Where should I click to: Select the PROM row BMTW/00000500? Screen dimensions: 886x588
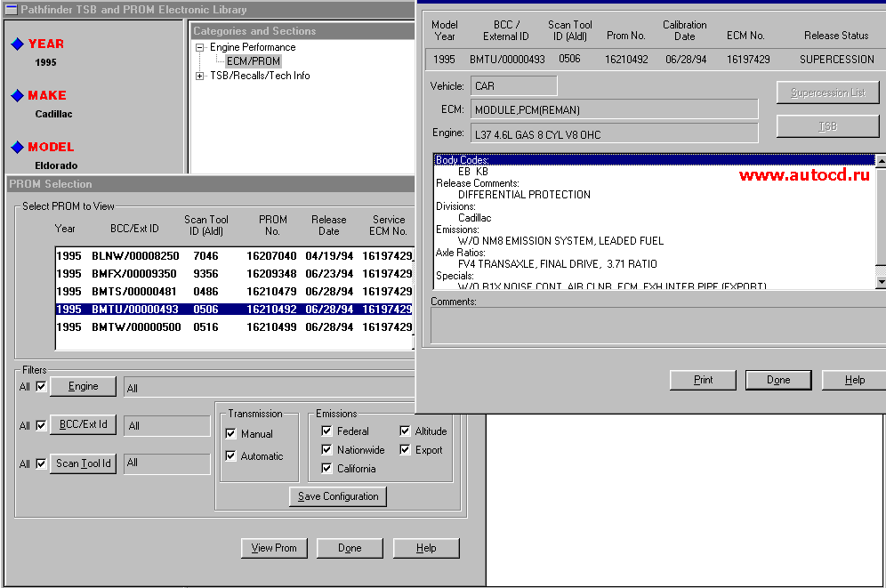(234, 327)
